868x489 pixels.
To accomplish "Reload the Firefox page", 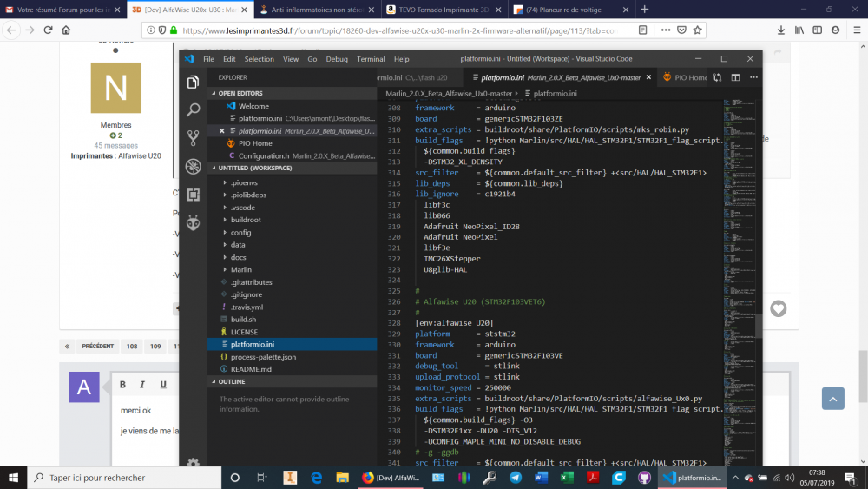I will tap(48, 30).
